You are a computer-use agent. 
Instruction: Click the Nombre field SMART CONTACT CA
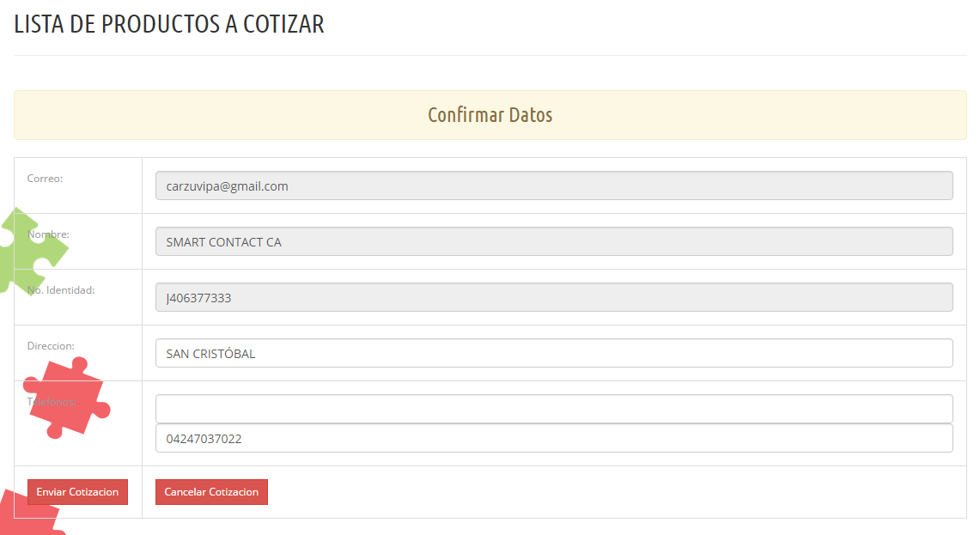click(x=553, y=241)
